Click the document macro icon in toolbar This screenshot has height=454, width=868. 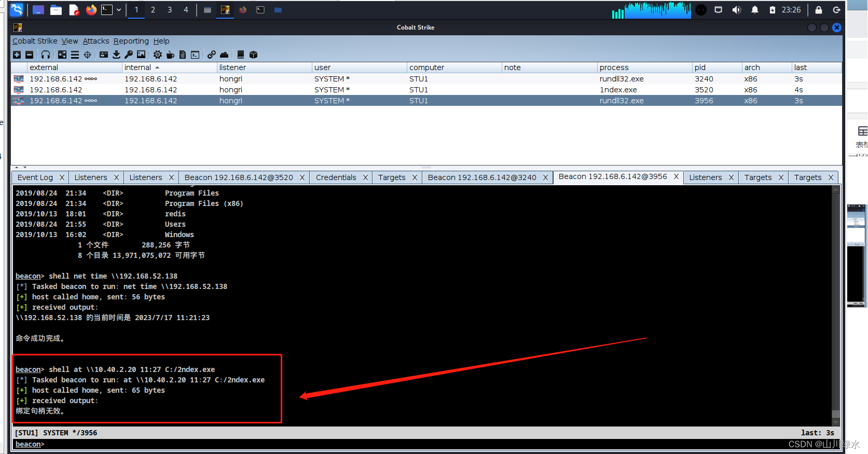[183, 54]
